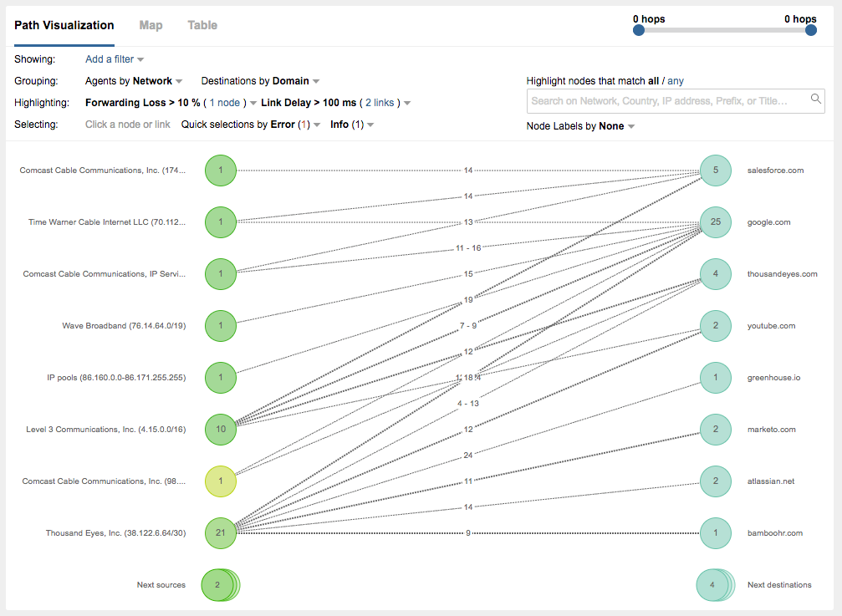Click the '1 node' forwarding loss link
Screen dimensions: 842x616
224,103
